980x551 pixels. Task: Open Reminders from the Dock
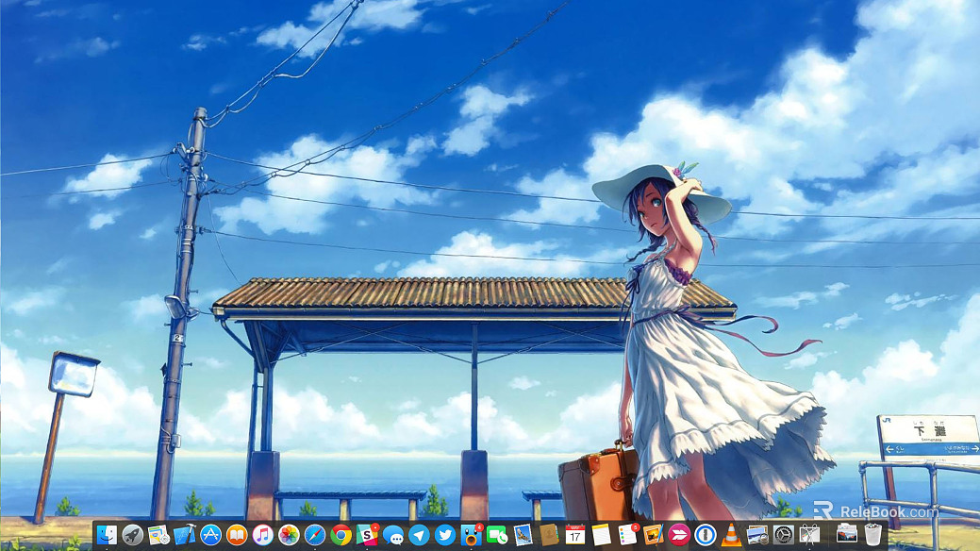point(627,535)
